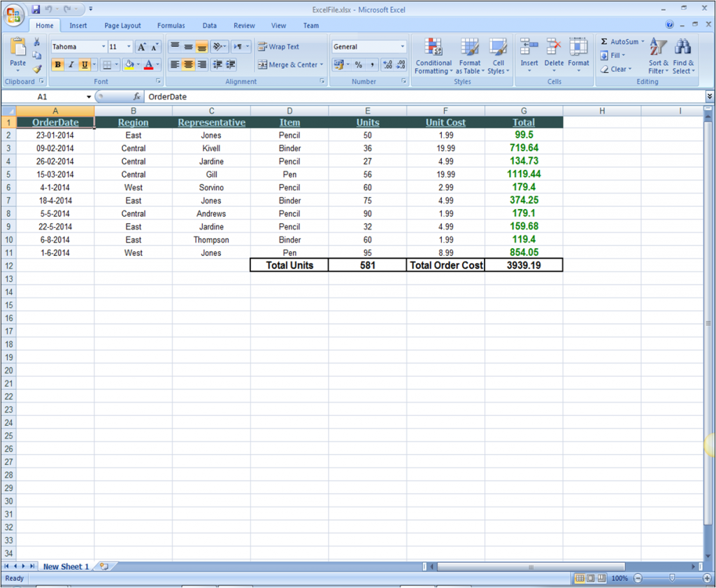
Task: Toggle Bold formatting
Action: pyautogui.click(x=57, y=65)
